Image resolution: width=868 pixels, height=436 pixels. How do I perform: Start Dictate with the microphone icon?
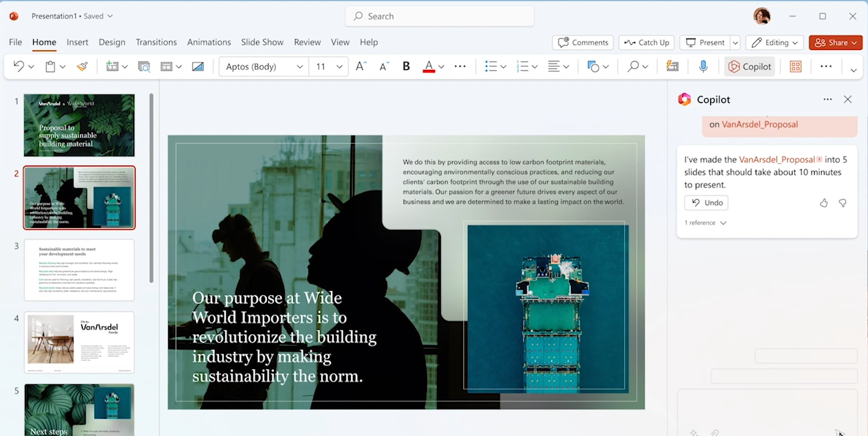click(x=703, y=66)
